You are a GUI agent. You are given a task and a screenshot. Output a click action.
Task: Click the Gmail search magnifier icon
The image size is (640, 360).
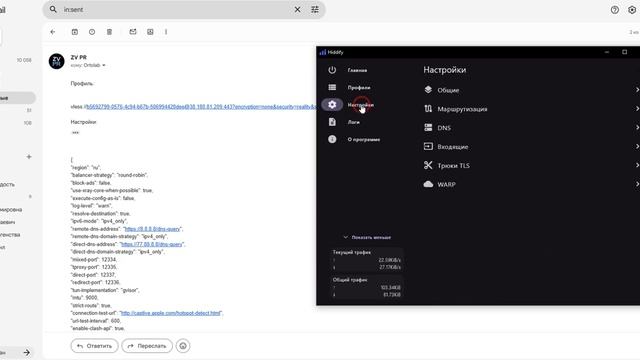pyautogui.click(x=53, y=9)
